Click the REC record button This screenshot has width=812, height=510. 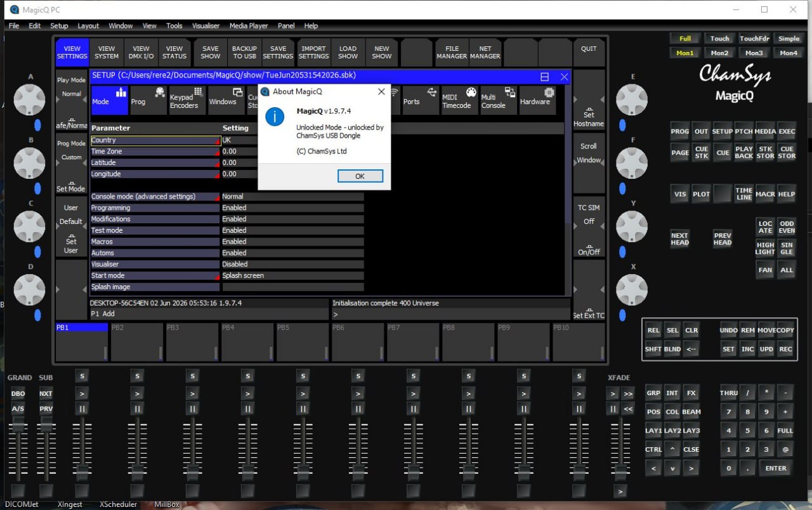click(x=785, y=349)
